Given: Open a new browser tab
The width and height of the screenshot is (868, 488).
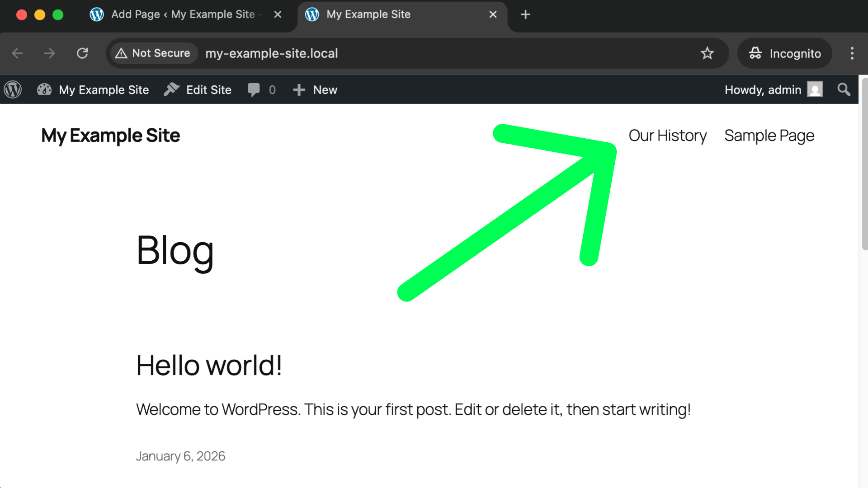Looking at the screenshot, I should (525, 14).
